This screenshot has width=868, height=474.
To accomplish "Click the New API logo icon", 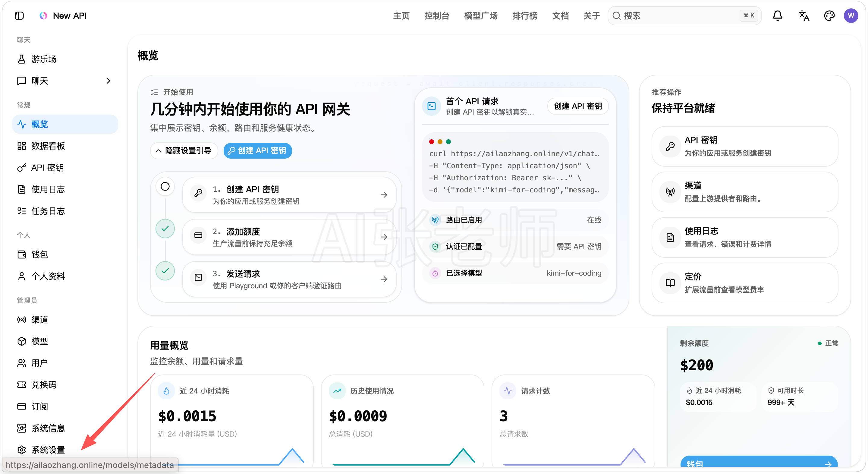I will pyautogui.click(x=43, y=15).
